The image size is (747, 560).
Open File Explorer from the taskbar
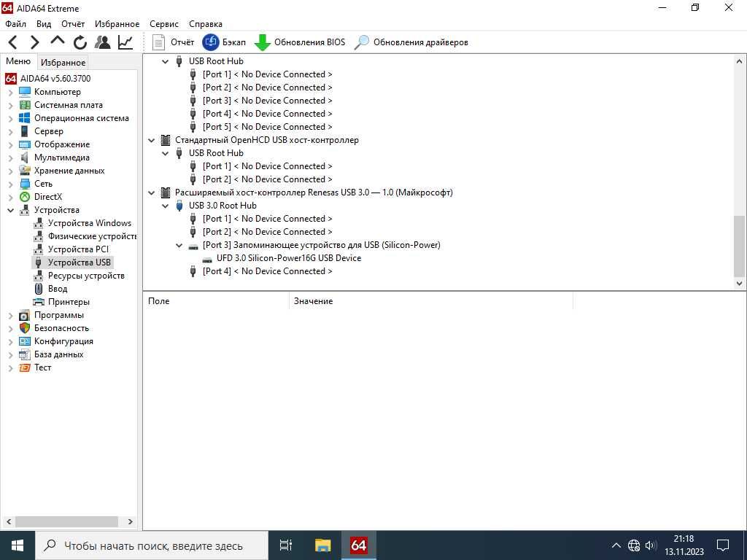322,545
